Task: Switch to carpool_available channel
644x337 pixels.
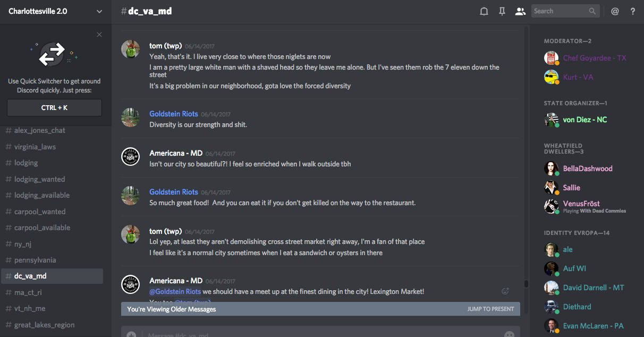Action: (42, 228)
